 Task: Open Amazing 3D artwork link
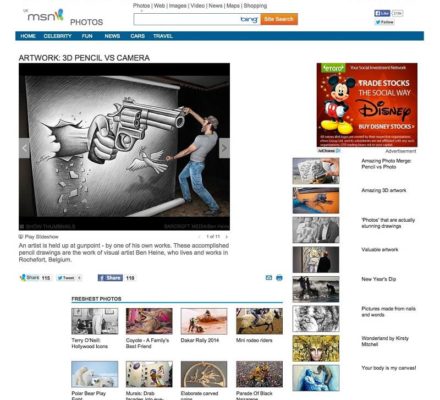tap(384, 190)
